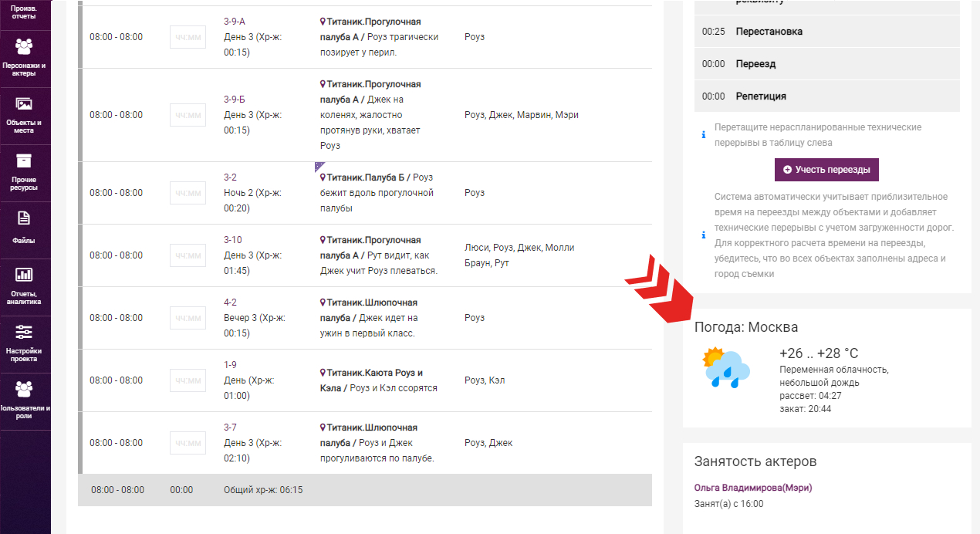Click scene text Роуз и Кэл ссорятся

(x=394, y=388)
